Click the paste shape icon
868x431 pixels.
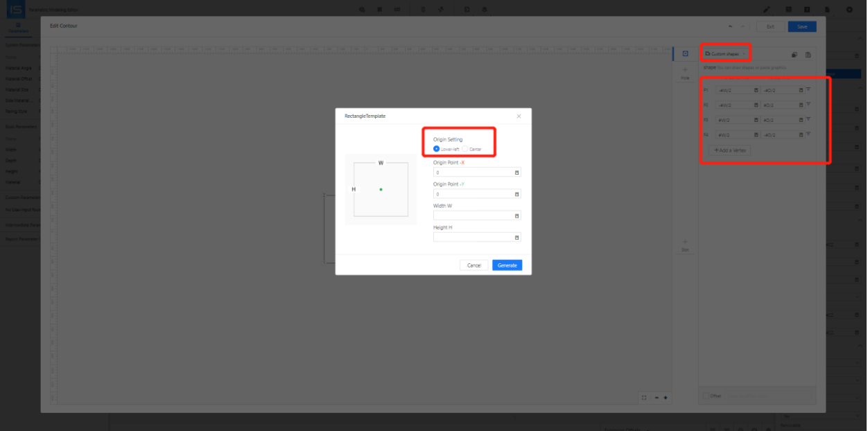[x=808, y=55]
